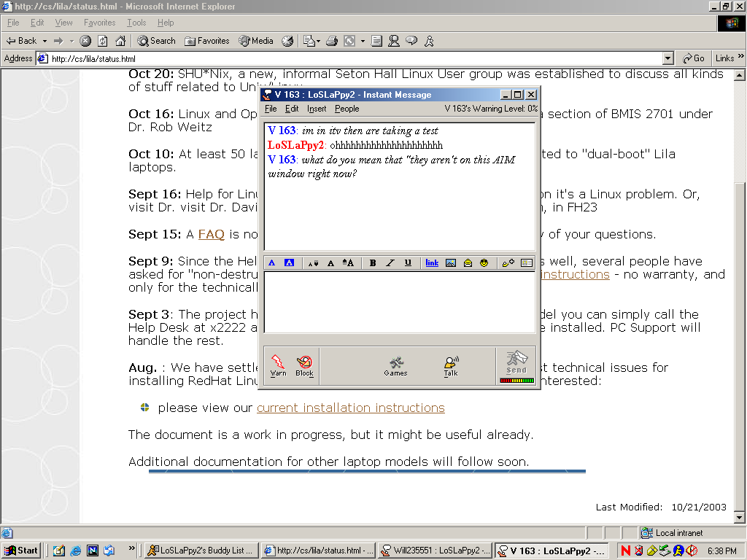Image resolution: width=747 pixels, height=560 pixels.
Task: Click the red N tray icon
Action: pos(625,551)
